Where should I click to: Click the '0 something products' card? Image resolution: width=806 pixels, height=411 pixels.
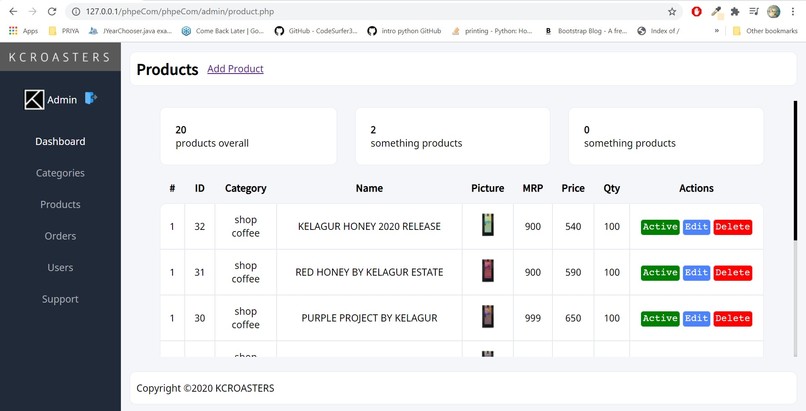coord(666,136)
